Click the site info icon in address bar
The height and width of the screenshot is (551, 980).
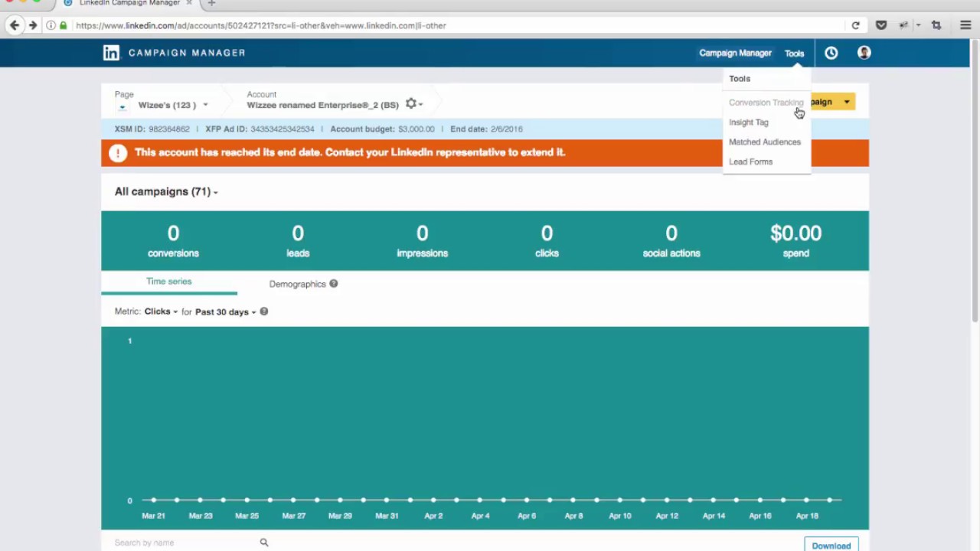click(51, 25)
